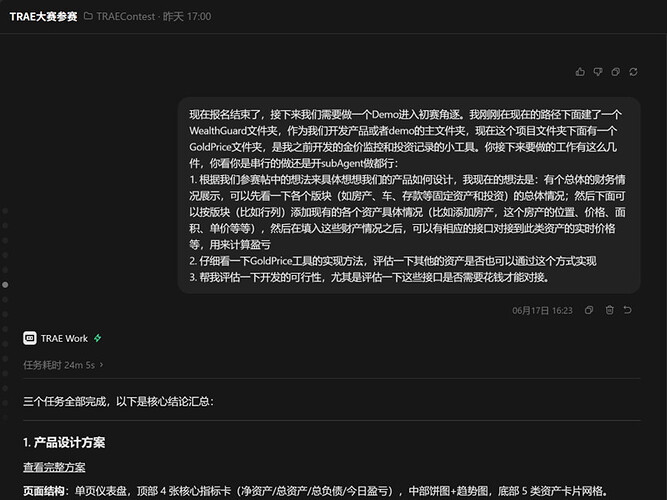Click the thumbs-up like icon
This screenshot has width=667, height=500.
[x=580, y=72]
